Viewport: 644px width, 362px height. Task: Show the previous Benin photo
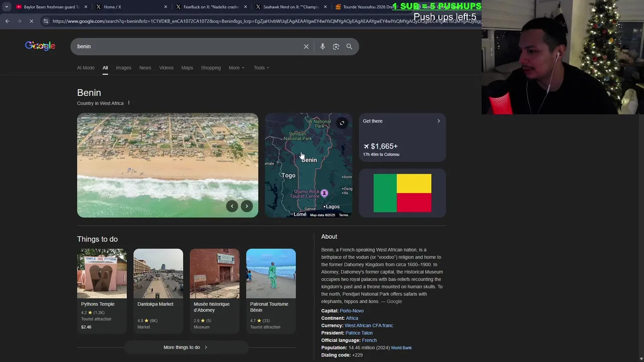click(x=232, y=206)
